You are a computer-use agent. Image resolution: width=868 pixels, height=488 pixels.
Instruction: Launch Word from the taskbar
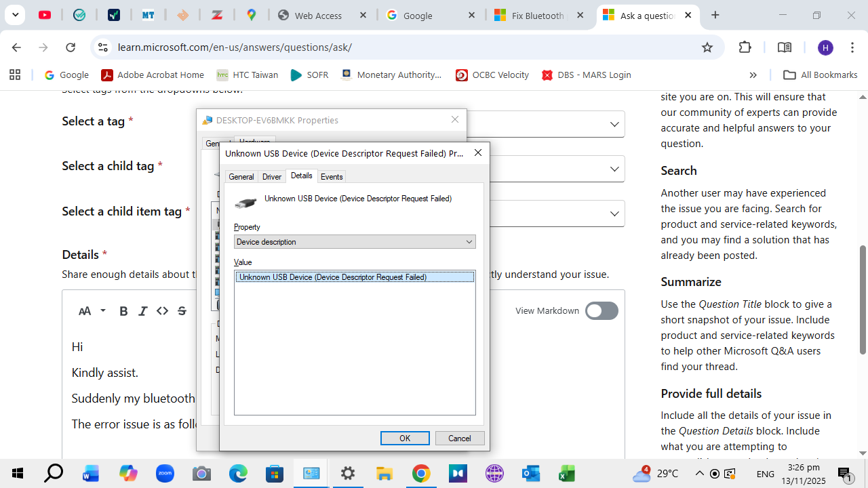point(90,473)
